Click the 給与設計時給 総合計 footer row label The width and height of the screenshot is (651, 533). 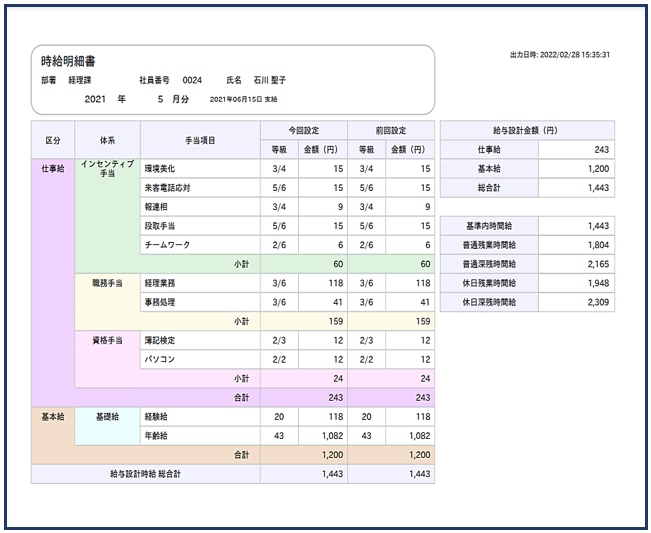(x=145, y=474)
